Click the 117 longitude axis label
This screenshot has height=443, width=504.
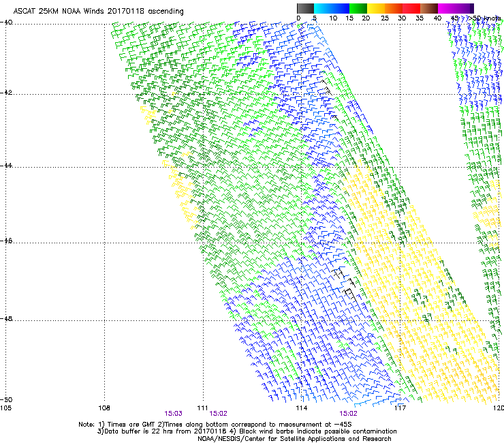pyautogui.click(x=400, y=408)
